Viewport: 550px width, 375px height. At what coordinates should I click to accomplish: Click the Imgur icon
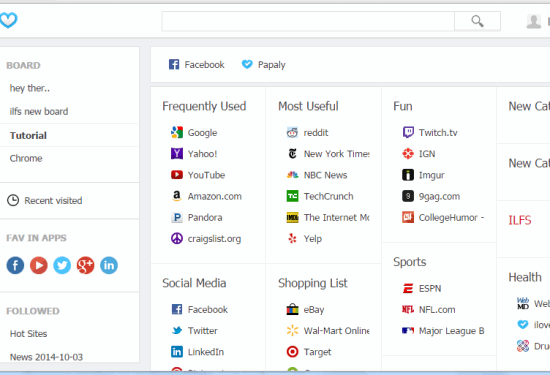408,175
